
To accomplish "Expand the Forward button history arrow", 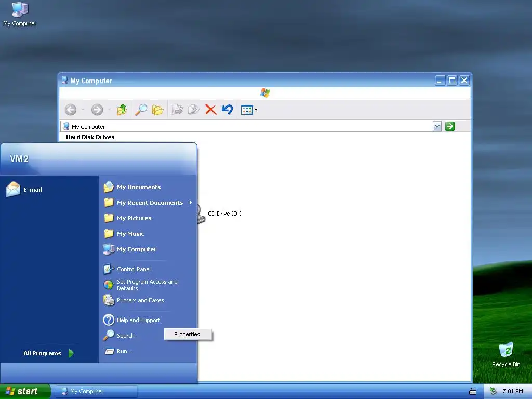I will click(109, 110).
